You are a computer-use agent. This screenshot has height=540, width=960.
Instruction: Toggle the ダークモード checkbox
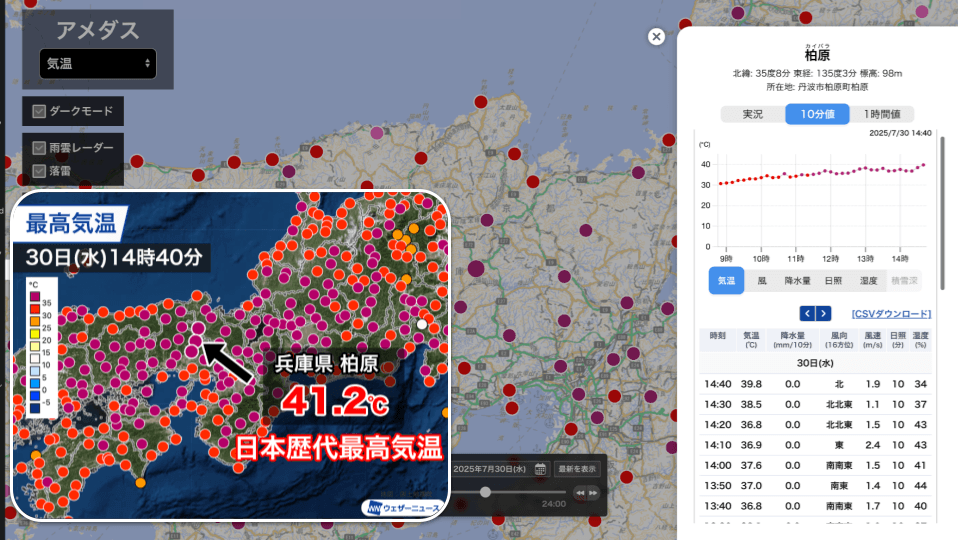(x=40, y=111)
